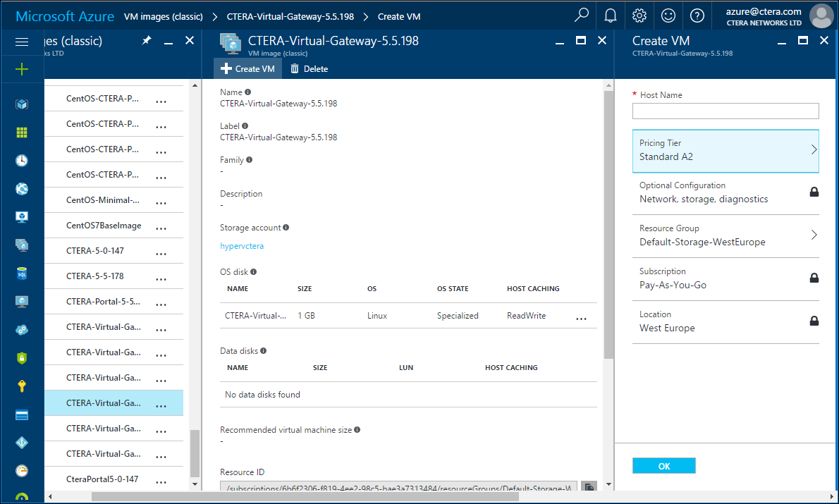This screenshot has height=504, width=839.
Task: Click Microsoft Azure logo in header
Action: tap(65, 16)
